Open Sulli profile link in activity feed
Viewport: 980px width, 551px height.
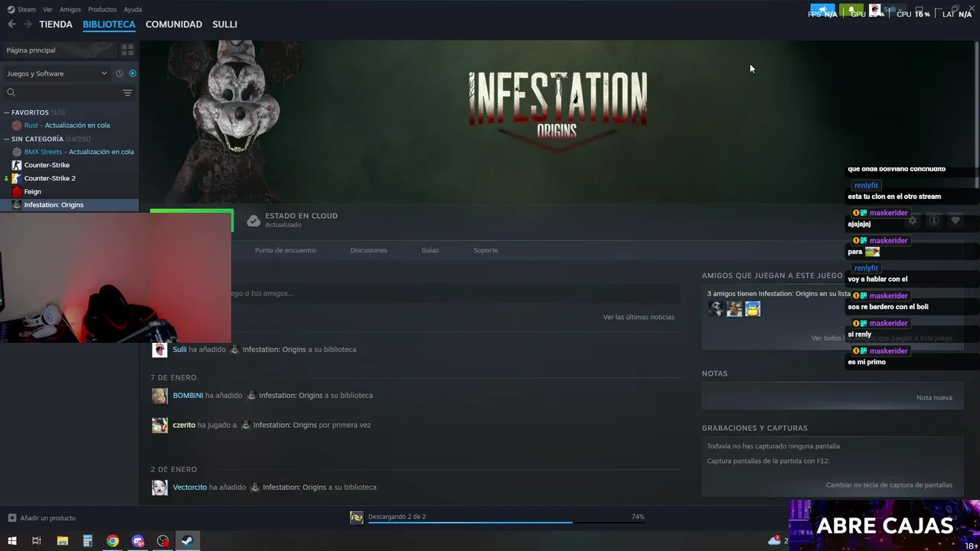coord(179,350)
